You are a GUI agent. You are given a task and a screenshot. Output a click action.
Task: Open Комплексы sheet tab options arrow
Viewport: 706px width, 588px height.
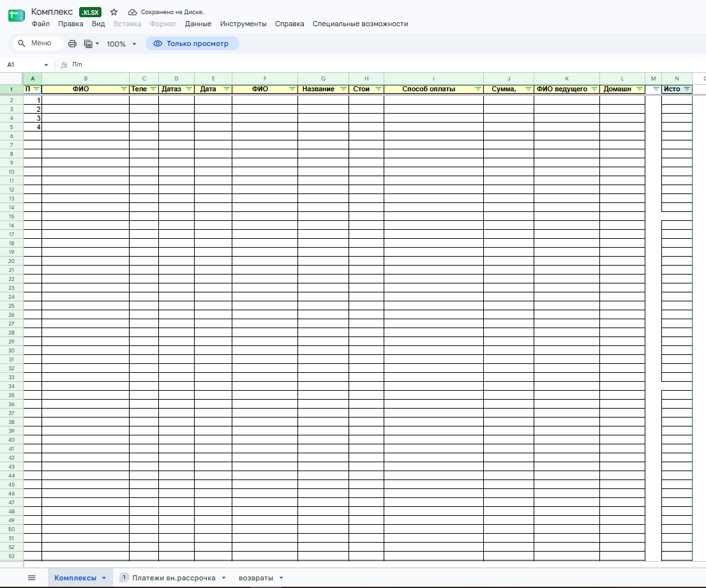click(104, 578)
